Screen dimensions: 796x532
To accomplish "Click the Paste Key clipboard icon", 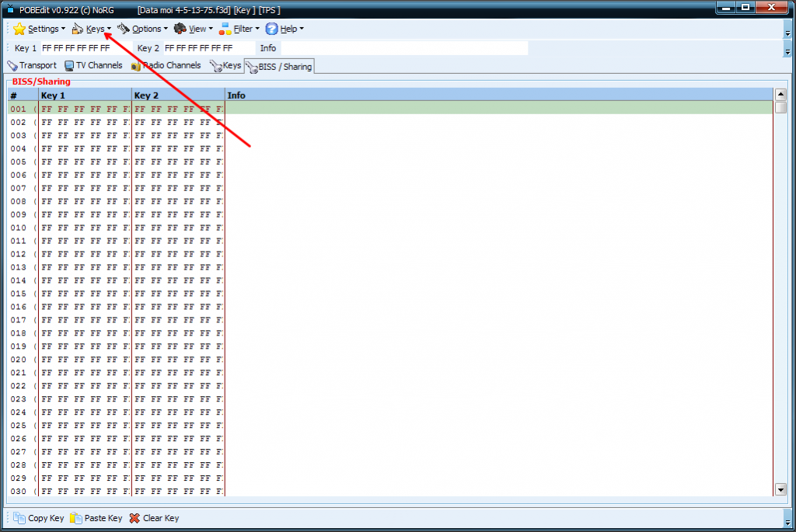I will (x=76, y=518).
